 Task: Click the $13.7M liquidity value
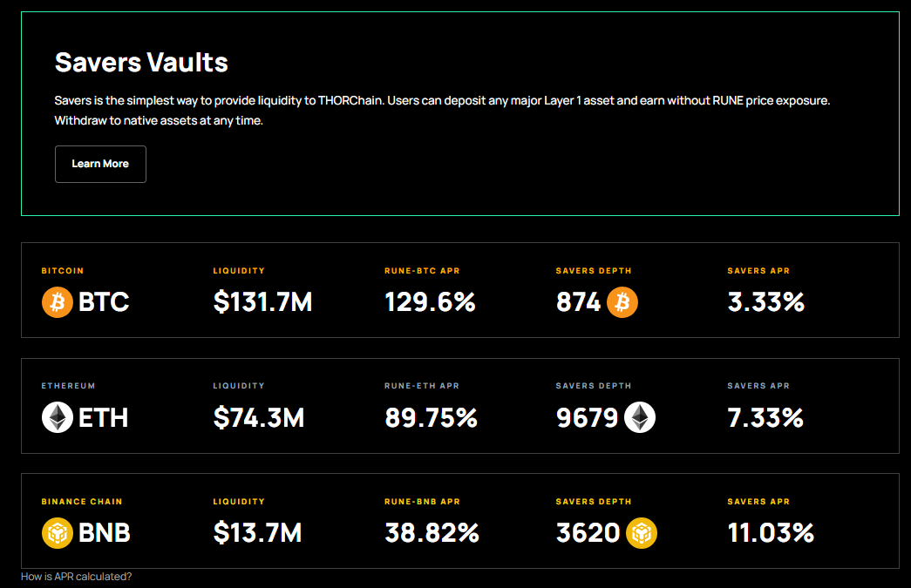257,533
